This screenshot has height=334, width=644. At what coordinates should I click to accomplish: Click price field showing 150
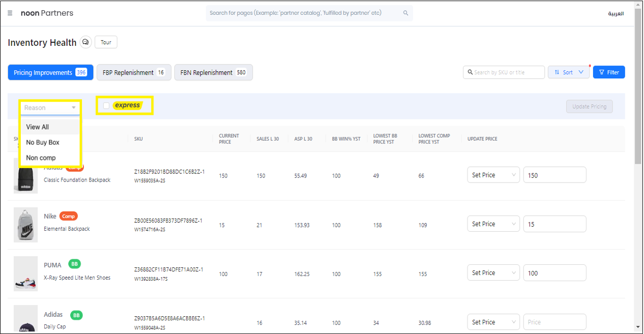coord(554,175)
